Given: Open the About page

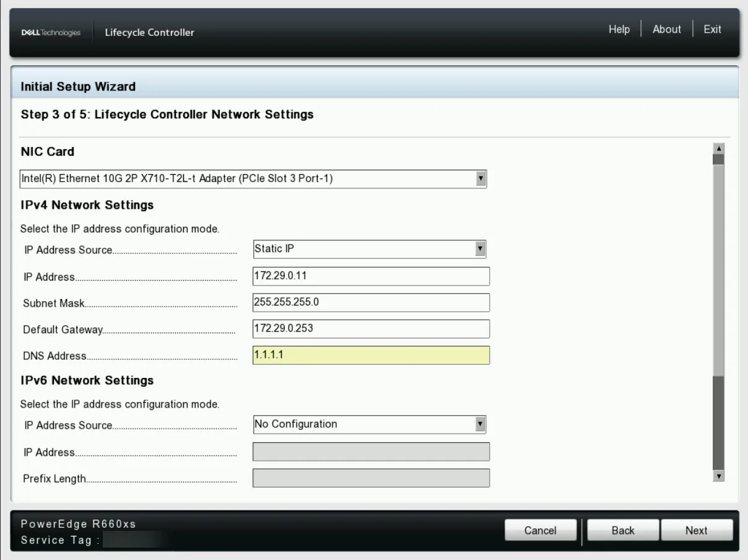Looking at the screenshot, I should coord(667,30).
